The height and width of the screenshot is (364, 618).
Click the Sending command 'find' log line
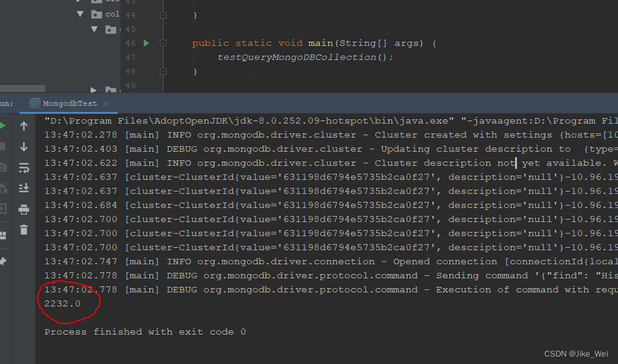click(x=331, y=276)
